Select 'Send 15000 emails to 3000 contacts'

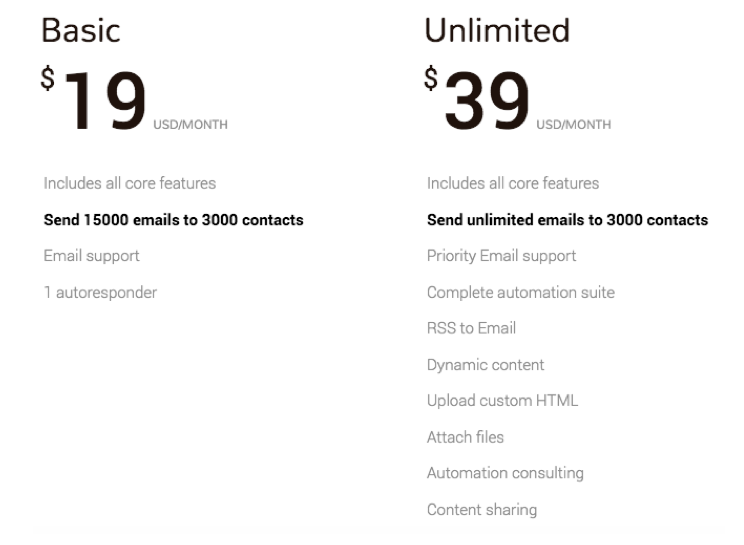(174, 220)
